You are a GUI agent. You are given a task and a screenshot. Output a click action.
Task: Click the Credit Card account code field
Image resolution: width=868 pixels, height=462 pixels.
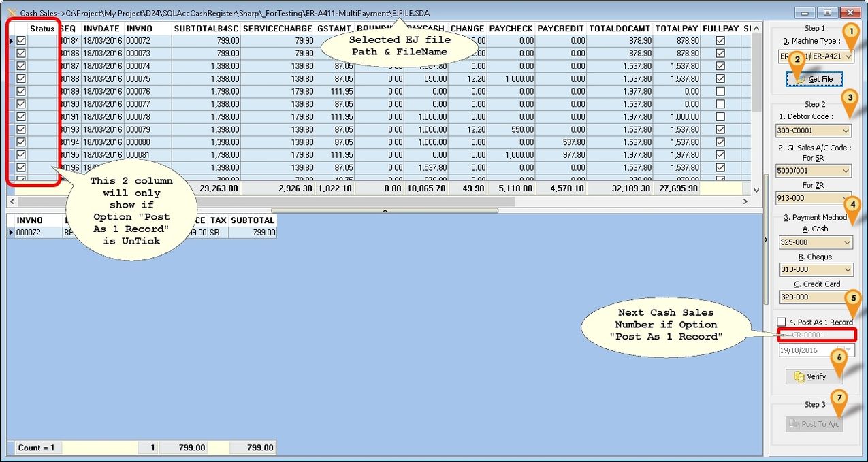pyautogui.click(x=814, y=297)
